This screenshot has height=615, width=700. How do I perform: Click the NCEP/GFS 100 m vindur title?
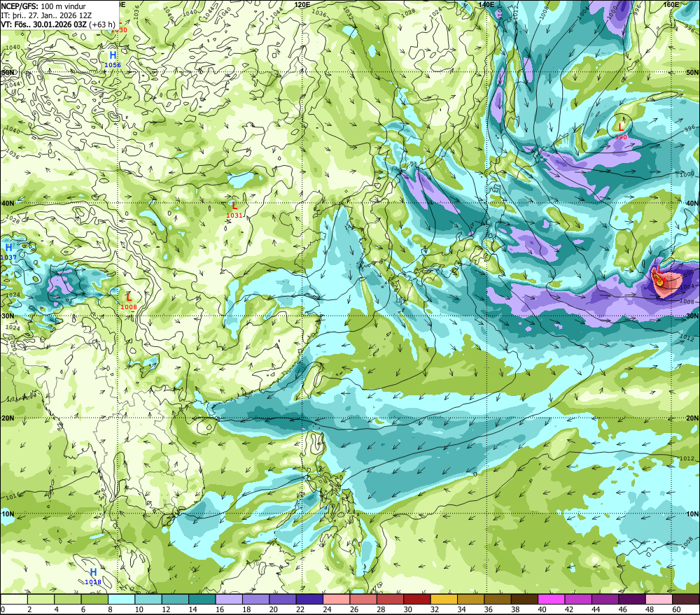(43, 6)
